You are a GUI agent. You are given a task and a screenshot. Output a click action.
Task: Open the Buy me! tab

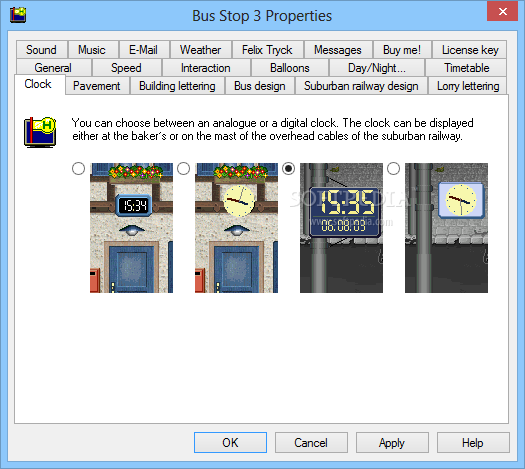402,50
